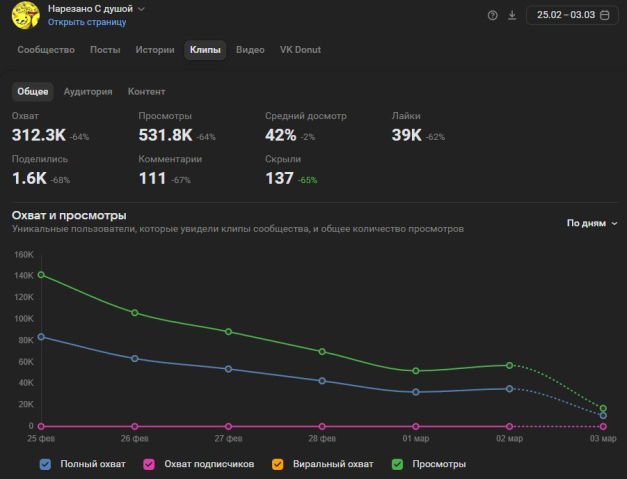Expand the По дням period dropdown
This screenshot has width=627, height=479.
tap(592, 223)
